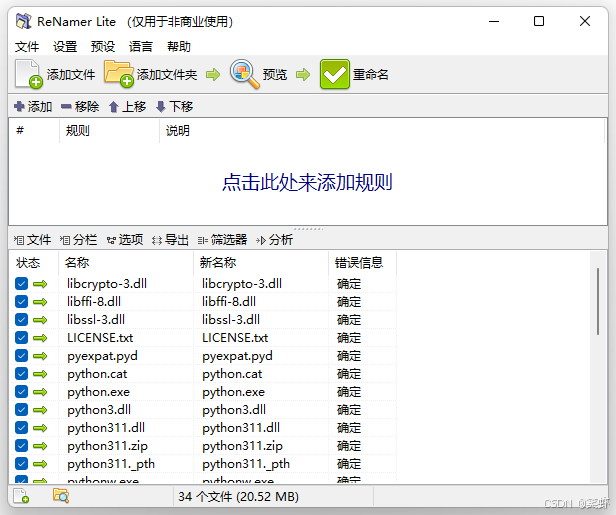Uncheck the libcrypto-3.dll checkbox
616x515 pixels.
(22, 284)
